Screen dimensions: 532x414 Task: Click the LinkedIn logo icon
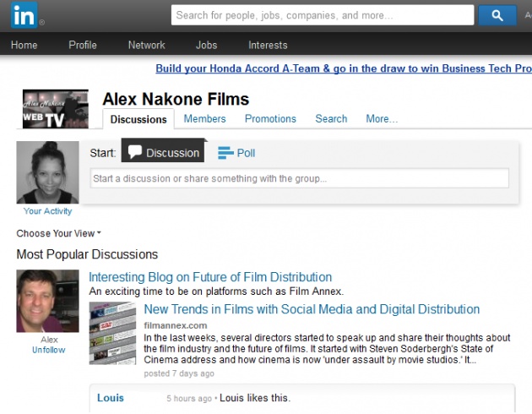24,14
